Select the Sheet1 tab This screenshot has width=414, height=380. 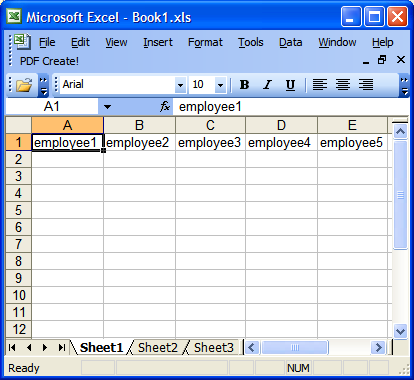pyautogui.click(x=102, y=348)
